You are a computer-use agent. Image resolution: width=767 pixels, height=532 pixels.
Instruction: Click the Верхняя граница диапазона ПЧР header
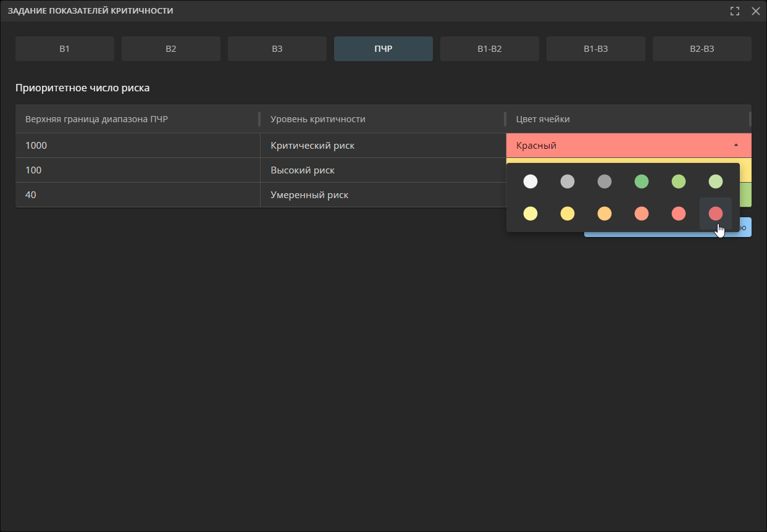[138, 119]
